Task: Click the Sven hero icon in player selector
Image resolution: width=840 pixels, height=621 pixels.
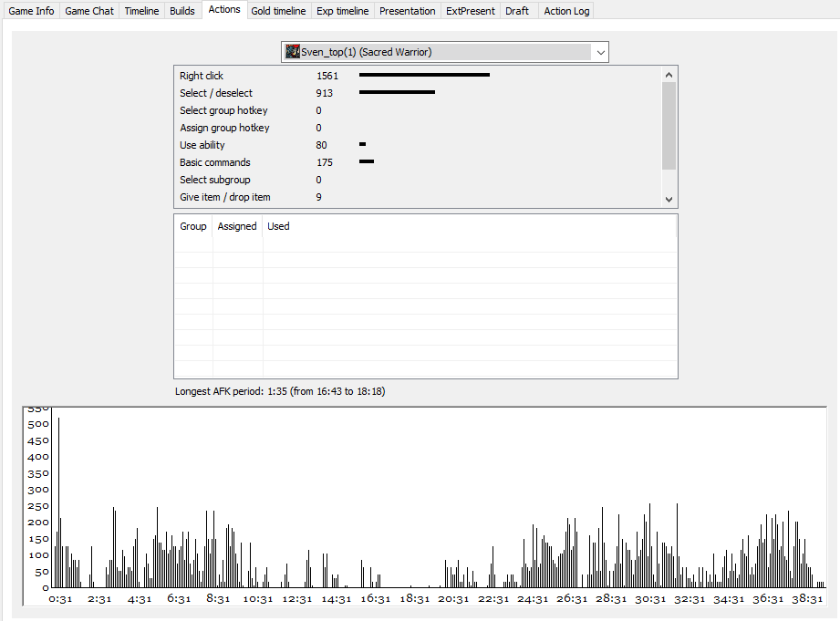Action: [293, 52]
